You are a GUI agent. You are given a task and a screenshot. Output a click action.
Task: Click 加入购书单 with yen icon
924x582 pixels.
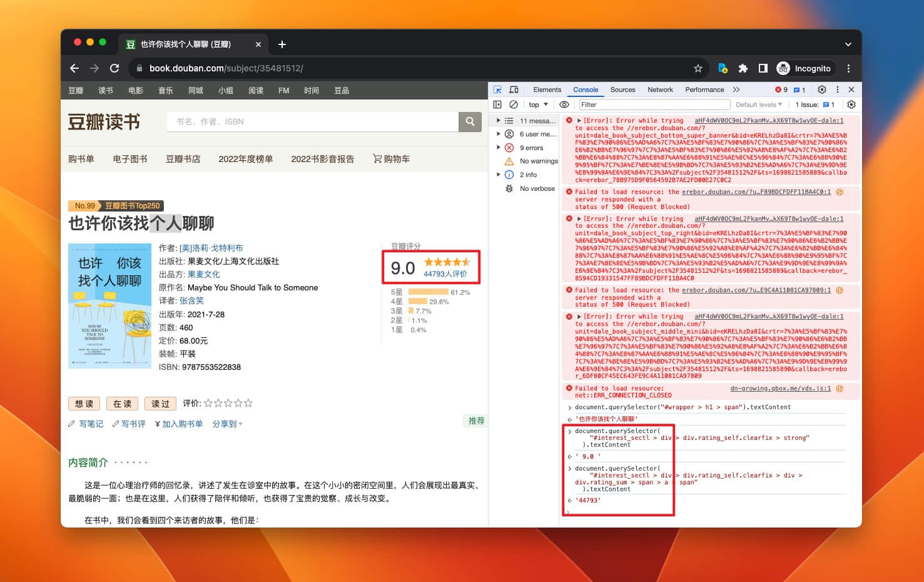click(178, 424)
